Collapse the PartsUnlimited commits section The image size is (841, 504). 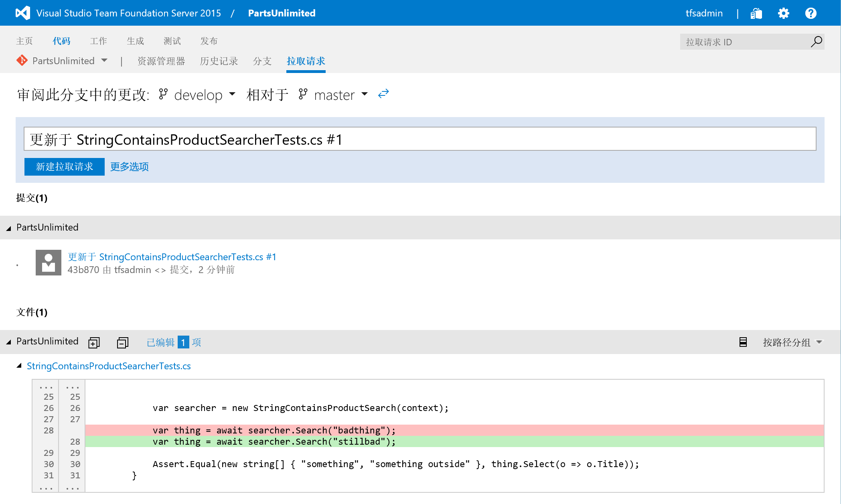pyautogui.click(x=8, y=228)
